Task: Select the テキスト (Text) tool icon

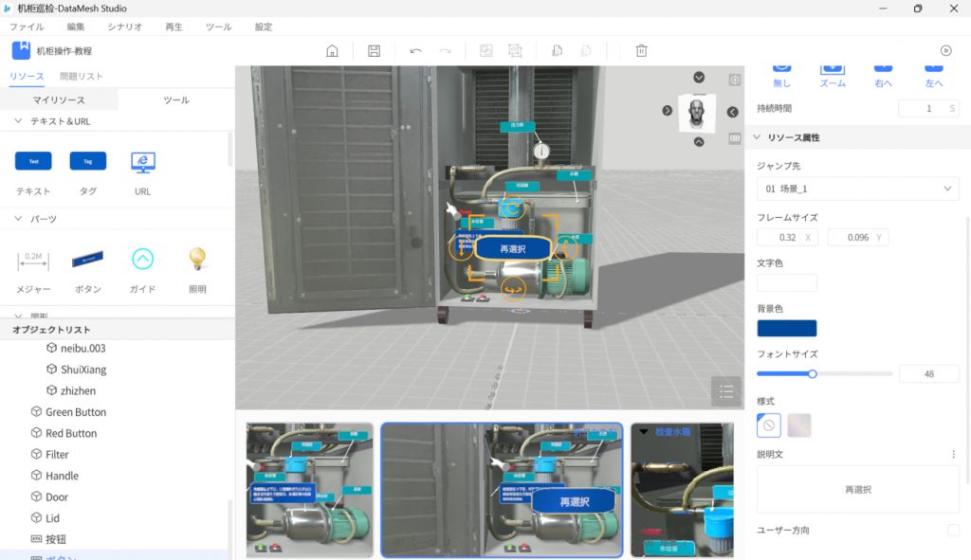Action: click(33, 162)
